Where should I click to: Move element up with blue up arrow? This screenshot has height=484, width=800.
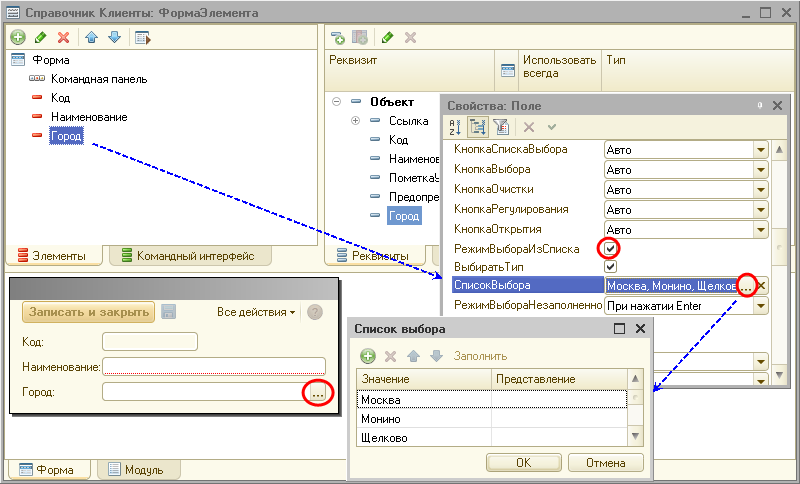pos(91,37)
